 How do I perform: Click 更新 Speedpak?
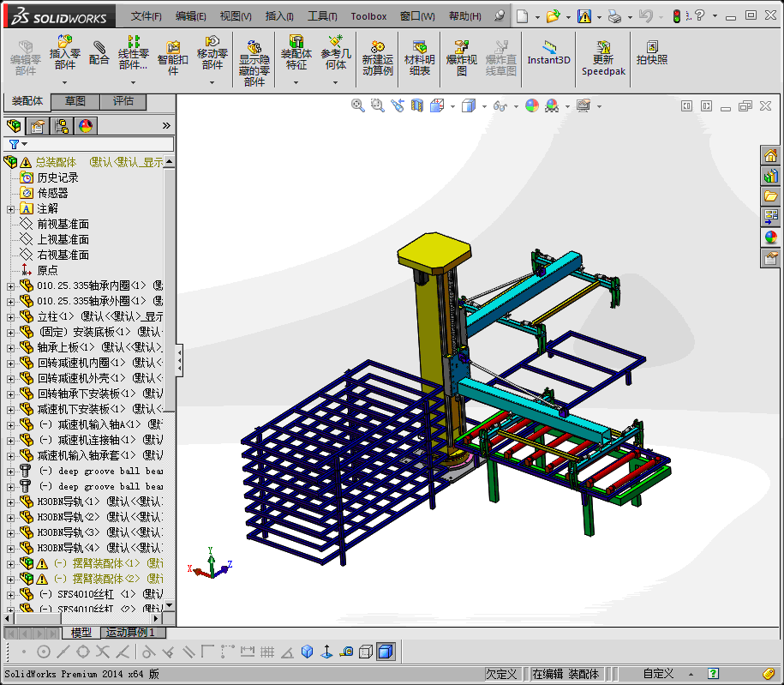603,57
